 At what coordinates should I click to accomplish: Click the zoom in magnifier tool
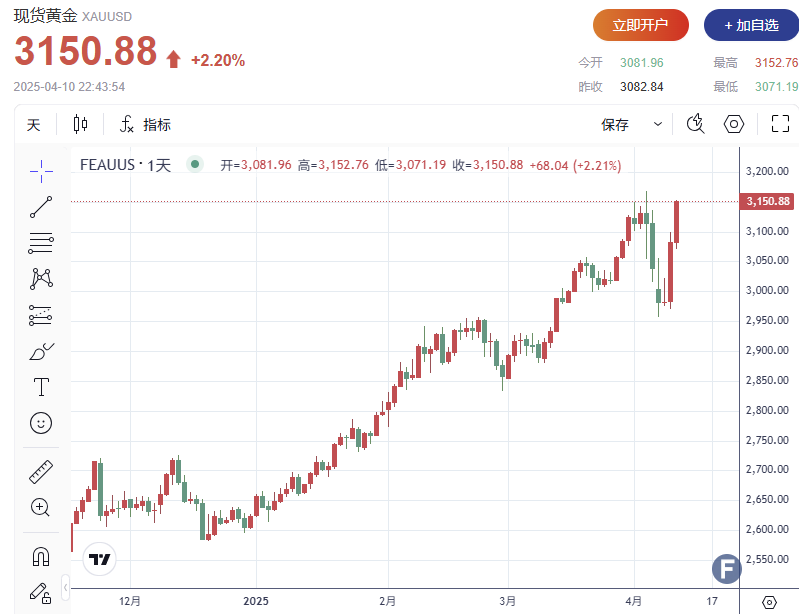click(x=41, y=507)
